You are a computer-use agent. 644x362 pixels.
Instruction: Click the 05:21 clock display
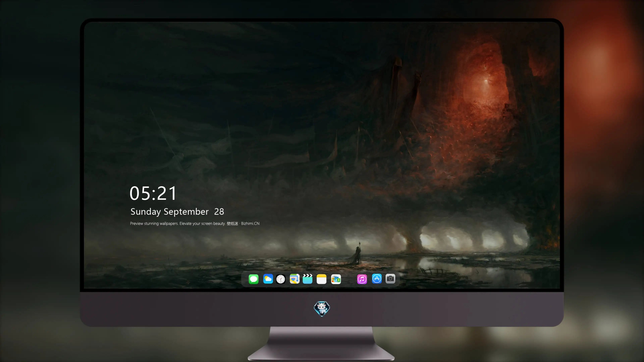153,193
